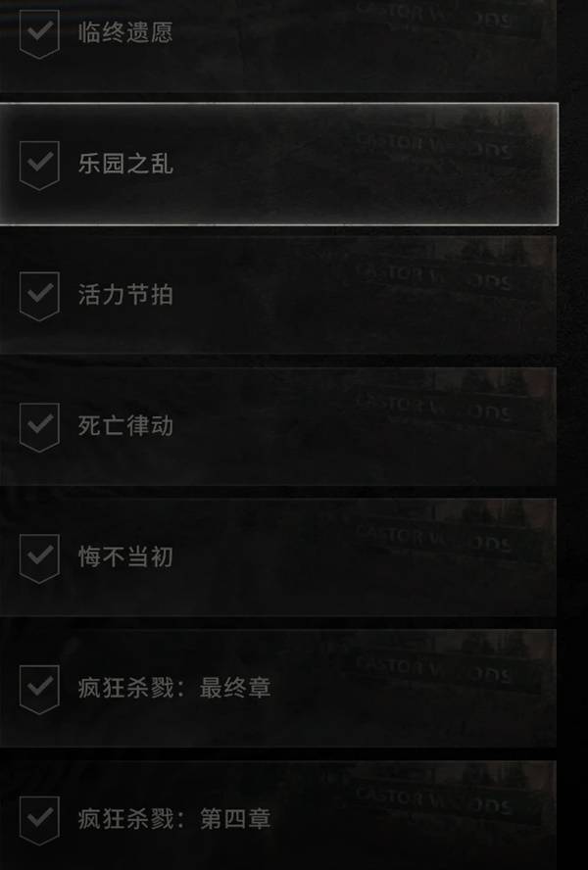Click the badge icon next to 疯狂杀戮：最终章
588x870 pixels.
(39, 689)
